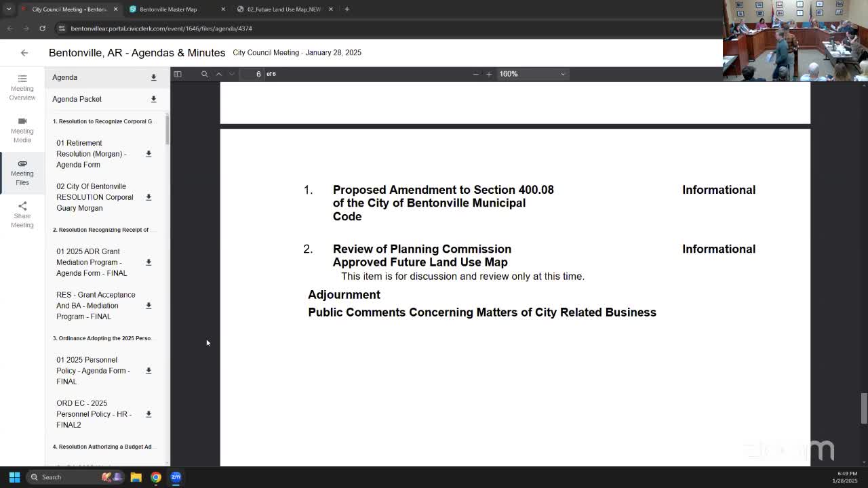Screen dimensions: 868x488
Task: Reload the browser page
Action: (42, 28)
